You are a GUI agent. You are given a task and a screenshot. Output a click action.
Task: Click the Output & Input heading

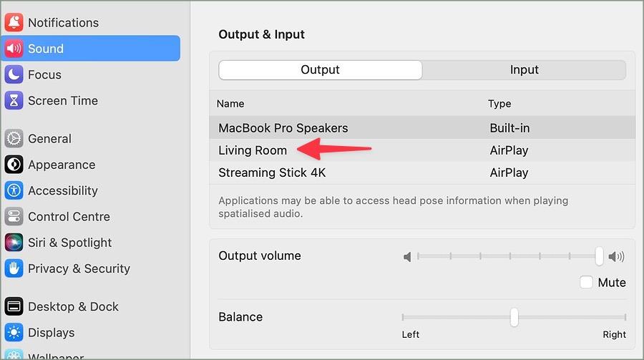pos(262,34)
